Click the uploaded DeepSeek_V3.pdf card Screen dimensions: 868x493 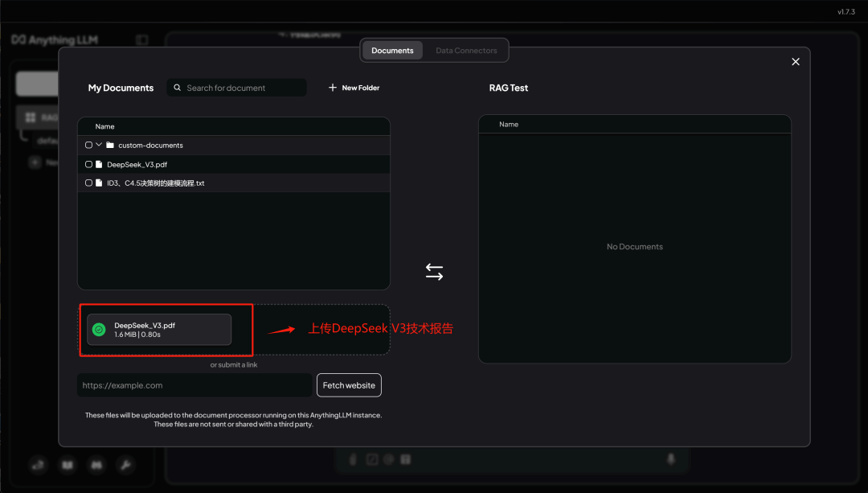click(159, 330)
